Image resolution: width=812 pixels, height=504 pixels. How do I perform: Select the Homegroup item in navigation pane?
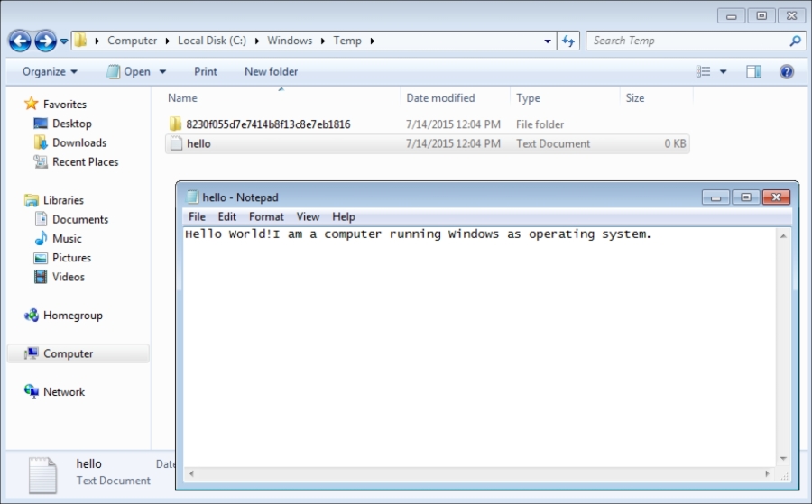point(72,316)
